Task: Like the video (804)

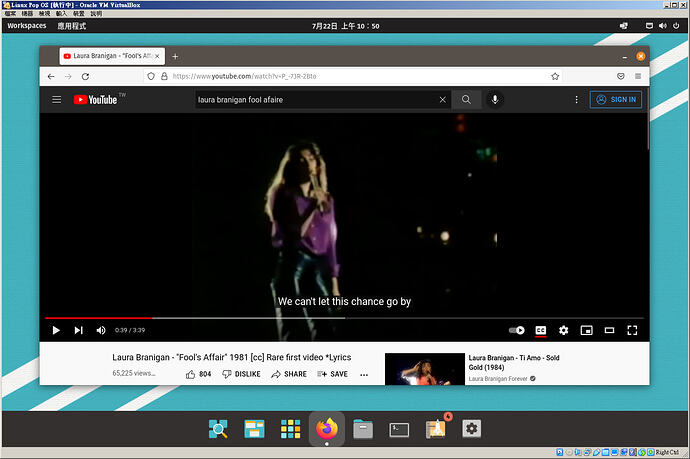Action: click(x=198, y=374)
